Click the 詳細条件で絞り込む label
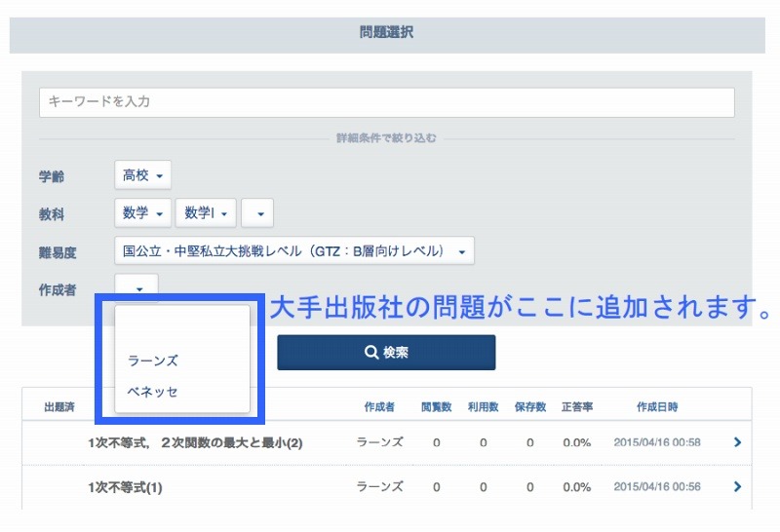 click(386, 138)
